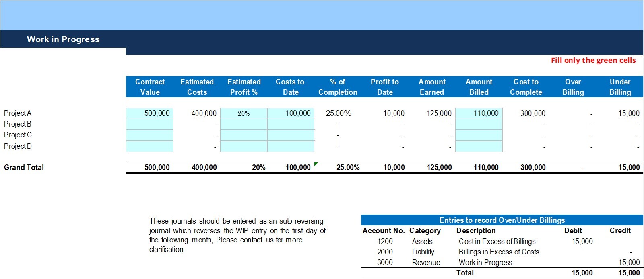Screen dimensions: 644x279
Task: Click Project B Estimated Profit % cell
Action: click(244, 124)
